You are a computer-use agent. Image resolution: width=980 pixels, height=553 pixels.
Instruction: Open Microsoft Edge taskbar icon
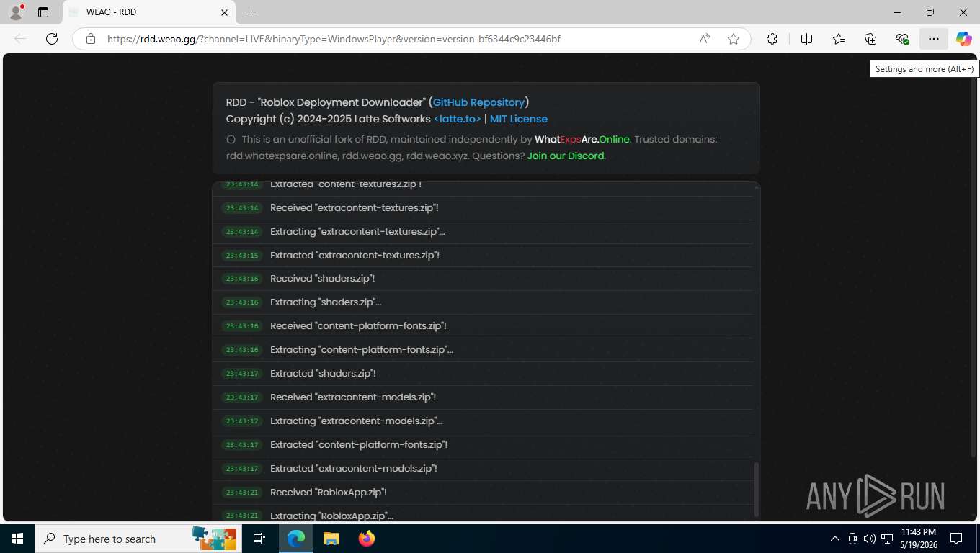[x=296, y=539]
